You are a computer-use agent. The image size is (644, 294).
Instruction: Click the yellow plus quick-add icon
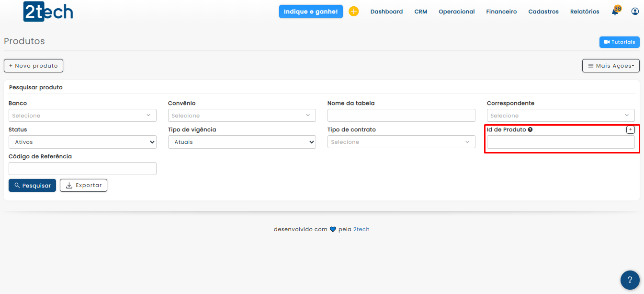click(x=353, y=12)
